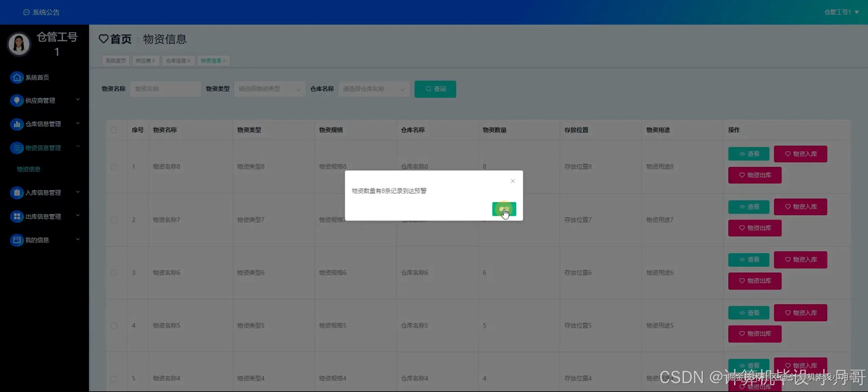Open the 仓库名称 dropdown filter
Image resolution: width=868 pixels, height=392 pixels.
[374, 89]
